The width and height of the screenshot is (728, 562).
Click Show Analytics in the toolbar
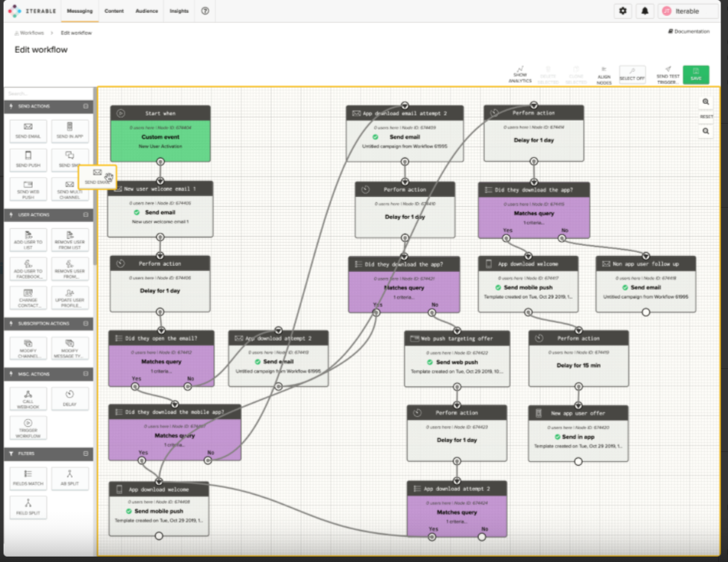coord(520,75)
